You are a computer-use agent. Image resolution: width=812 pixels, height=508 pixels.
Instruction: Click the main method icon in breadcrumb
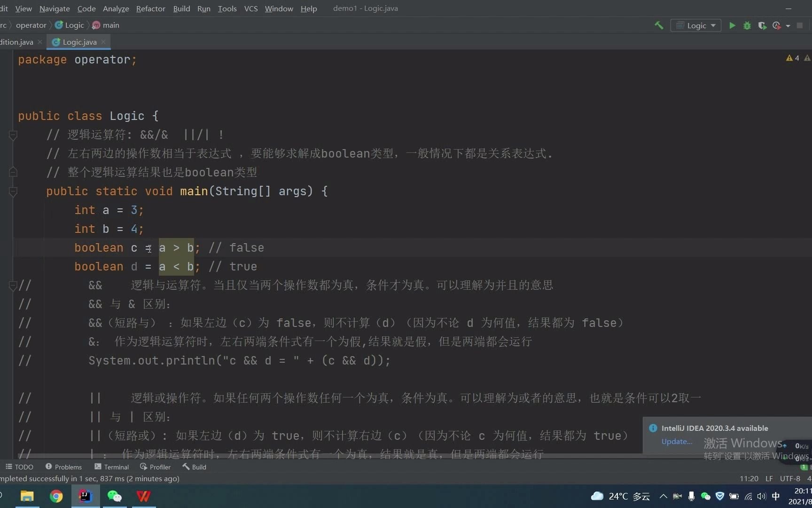96,25
